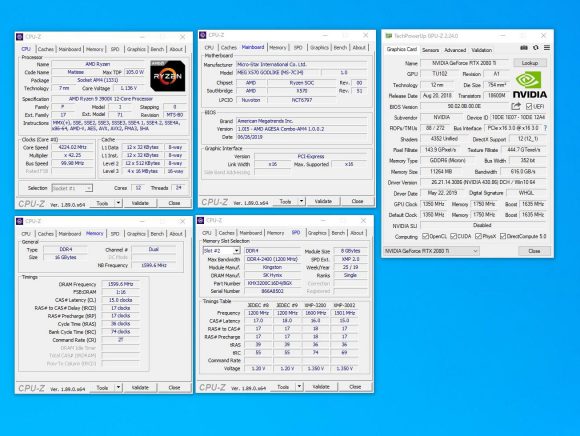
Task: Click the TechPowerUp GPU-Z title bar icon
Action: (388, 36)
